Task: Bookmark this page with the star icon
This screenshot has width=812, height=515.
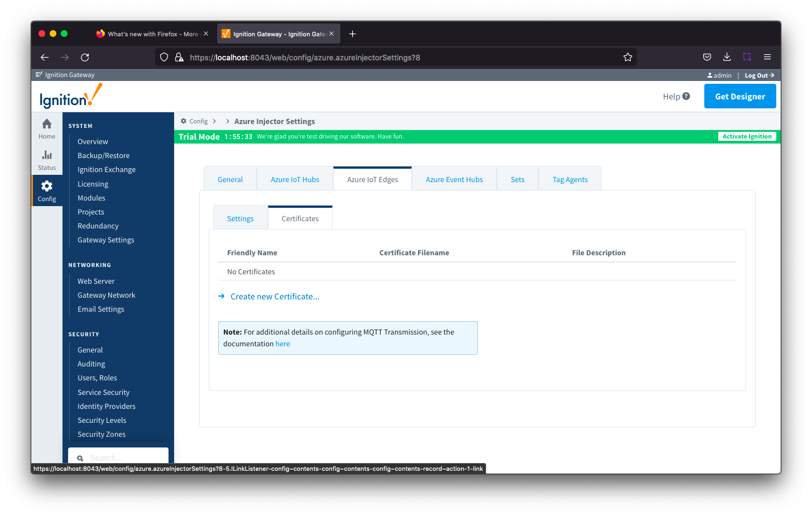Action: (x=627, y=57)
